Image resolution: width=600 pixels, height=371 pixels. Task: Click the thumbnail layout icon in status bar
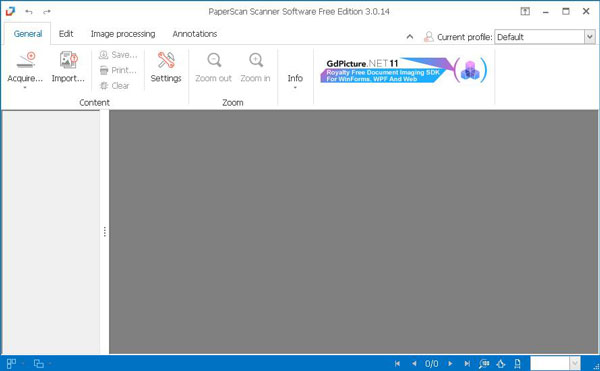11,364
